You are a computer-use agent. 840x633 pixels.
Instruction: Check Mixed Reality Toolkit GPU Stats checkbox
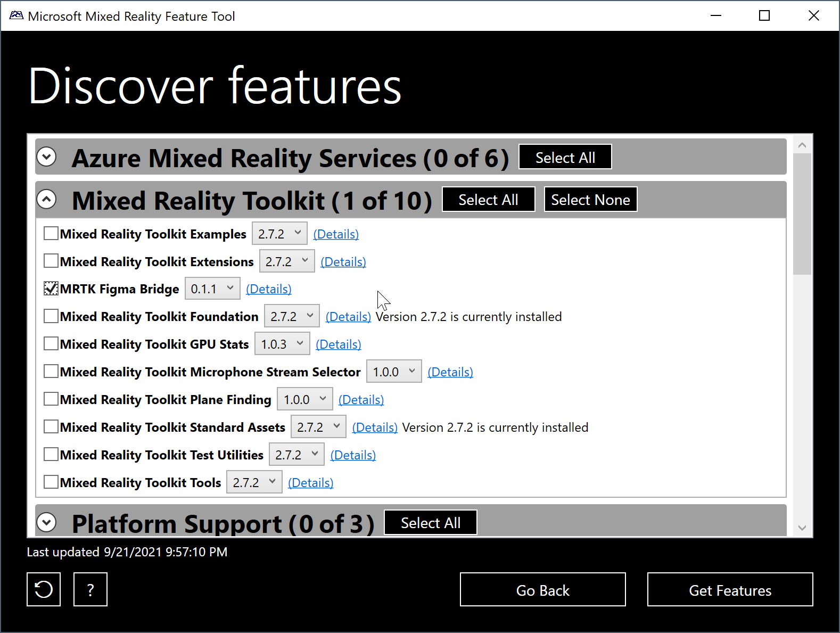point(51,344)
